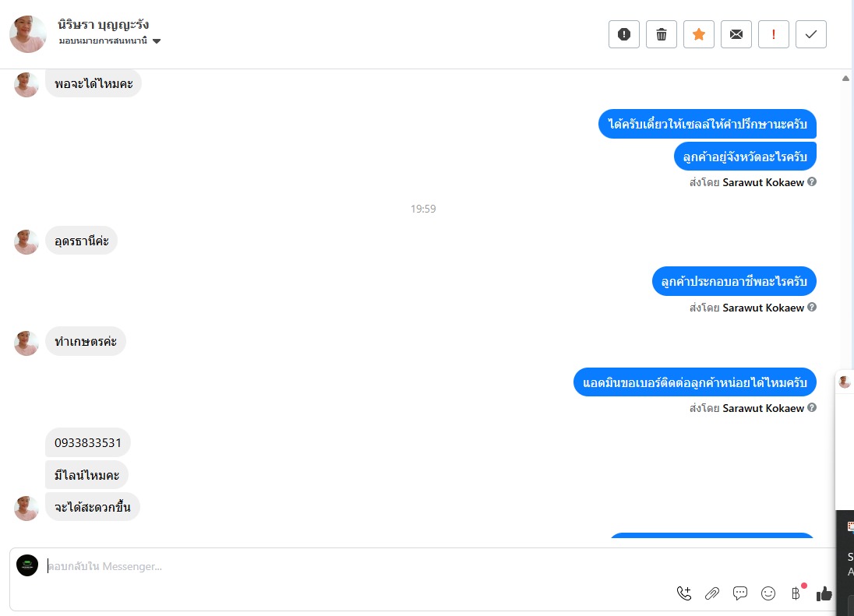Screen dimensions: 854x616
Task: Click the Baht payment request icon
Action: click(796, 593)
